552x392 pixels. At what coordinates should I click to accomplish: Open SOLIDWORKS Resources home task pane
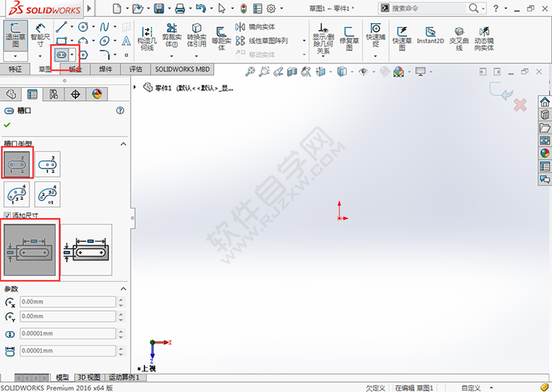(544, 102)
